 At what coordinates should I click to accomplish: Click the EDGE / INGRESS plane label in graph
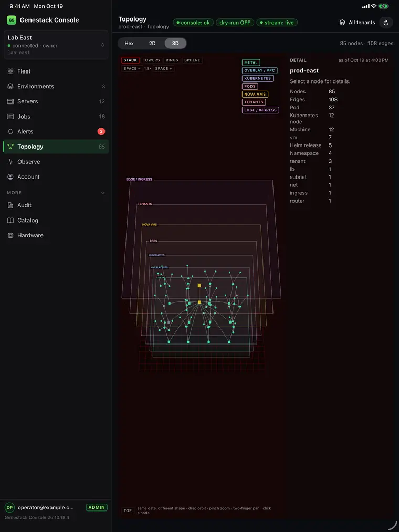click(x=139, y=179)
